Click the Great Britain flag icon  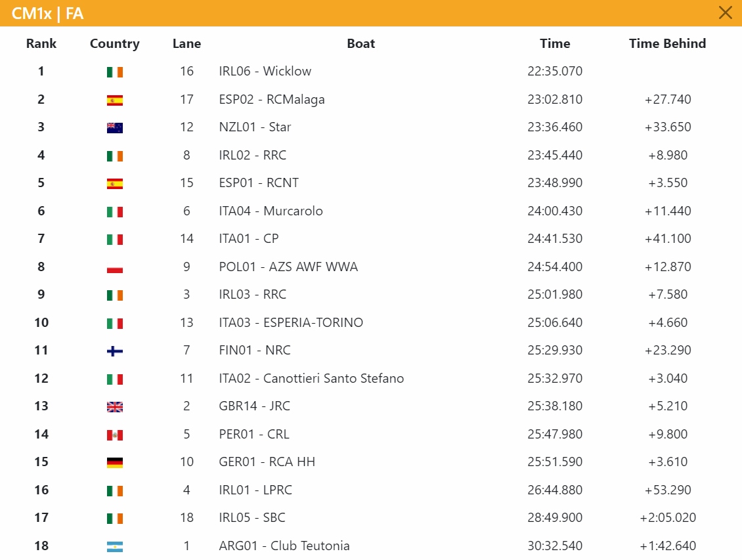tap(114, 407)
